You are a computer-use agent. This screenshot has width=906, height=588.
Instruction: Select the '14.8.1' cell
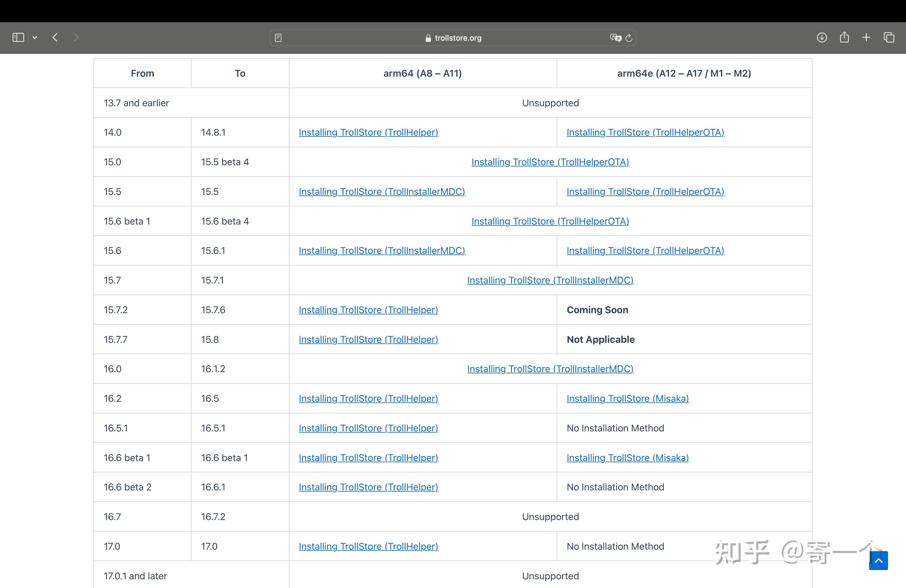pos(240,132)
